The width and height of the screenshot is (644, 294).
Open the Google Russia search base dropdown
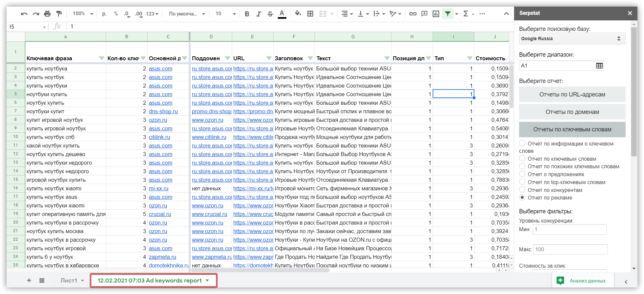[x=572, y=39]
